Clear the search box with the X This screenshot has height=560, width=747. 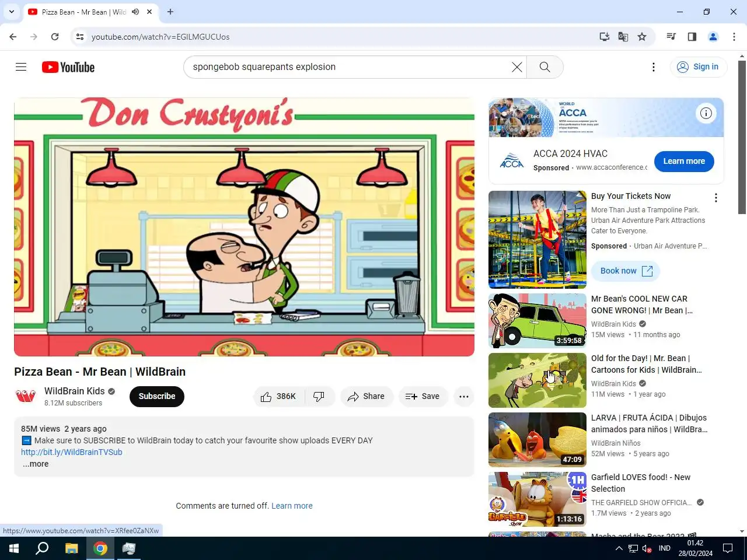point(516,67)
